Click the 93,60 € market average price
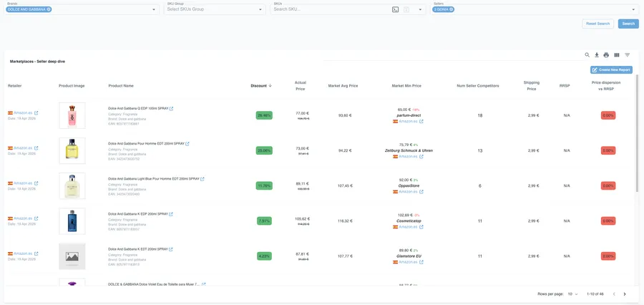Image resolution: width=644 pixels, height=305 pixels. 346,115
